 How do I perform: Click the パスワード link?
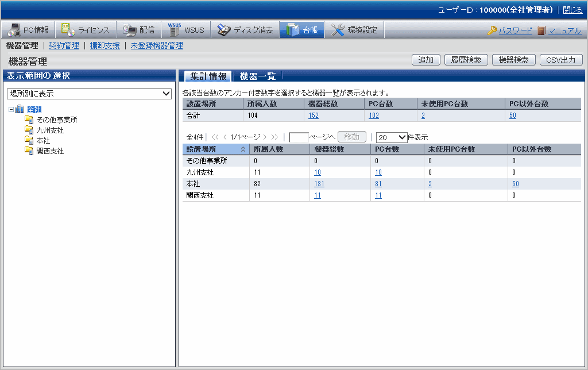click(515, 31)
